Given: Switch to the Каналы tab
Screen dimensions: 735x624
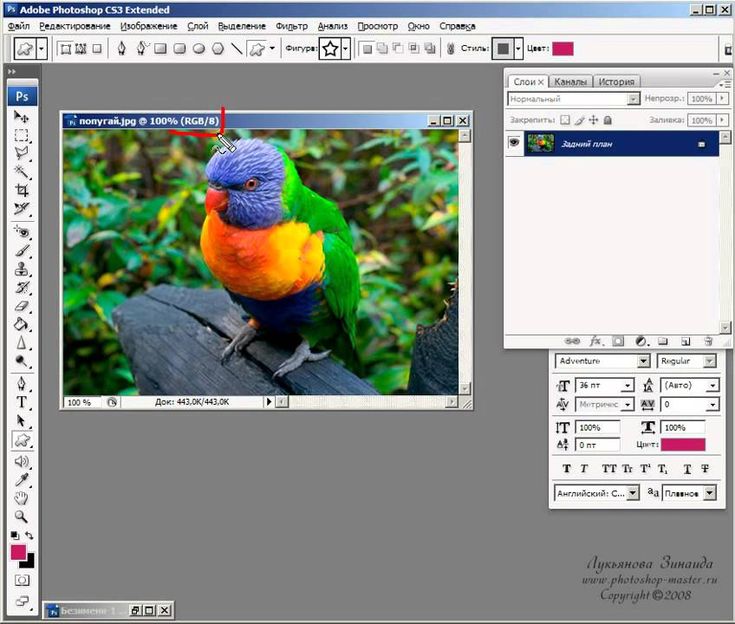Looking at the screenshot, I should tap(570, 82).
